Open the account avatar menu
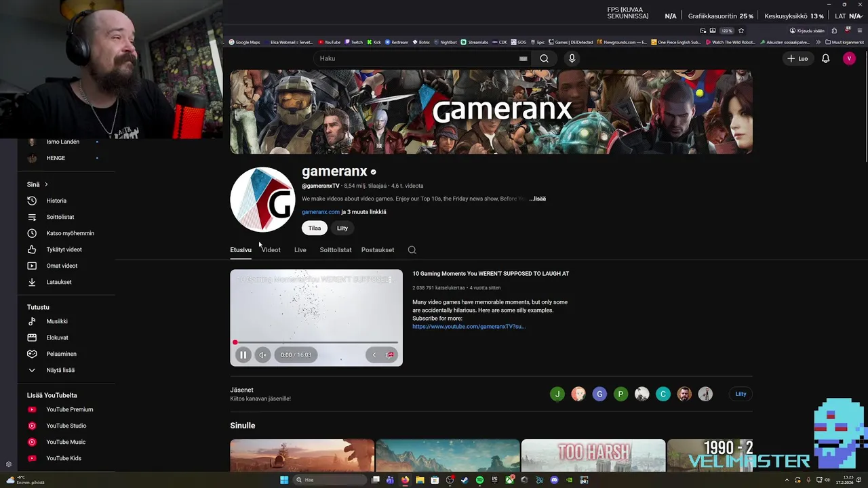 point(849,58)
